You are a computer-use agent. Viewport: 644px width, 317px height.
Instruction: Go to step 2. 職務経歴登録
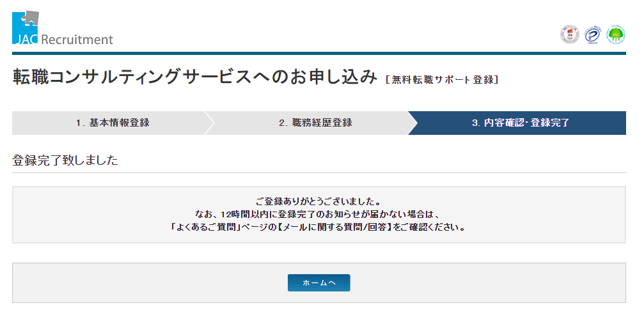click(315, 123)
